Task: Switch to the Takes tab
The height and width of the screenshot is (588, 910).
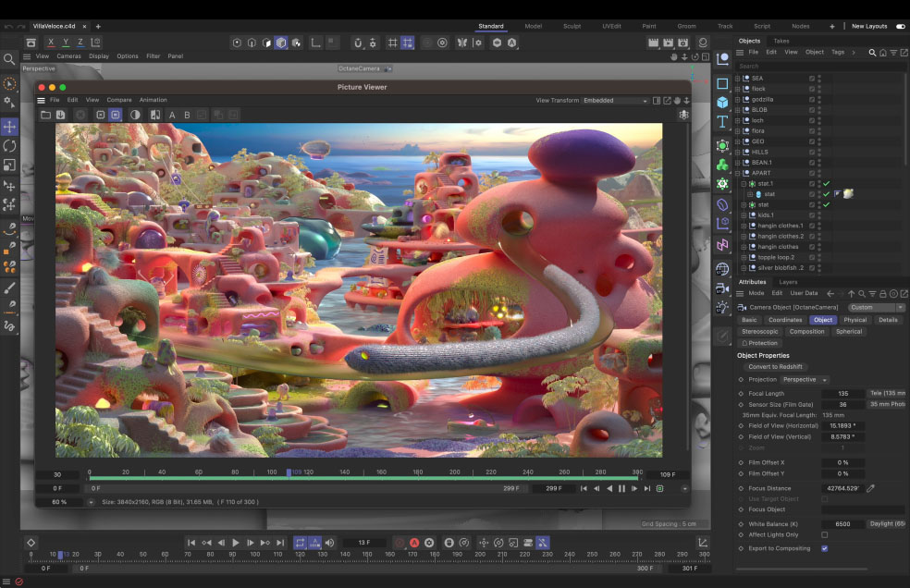Action: [781, 41]
